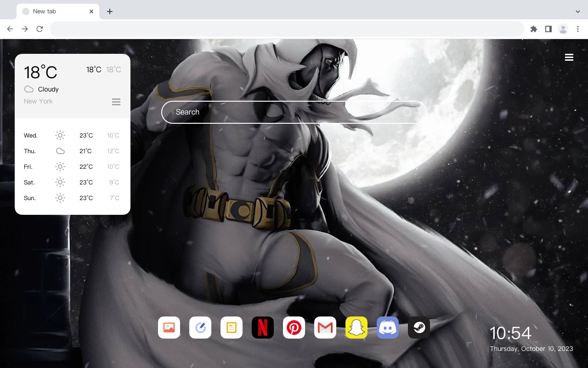Reload the current page
588x368 pixels.
click(x=40, y=29)
